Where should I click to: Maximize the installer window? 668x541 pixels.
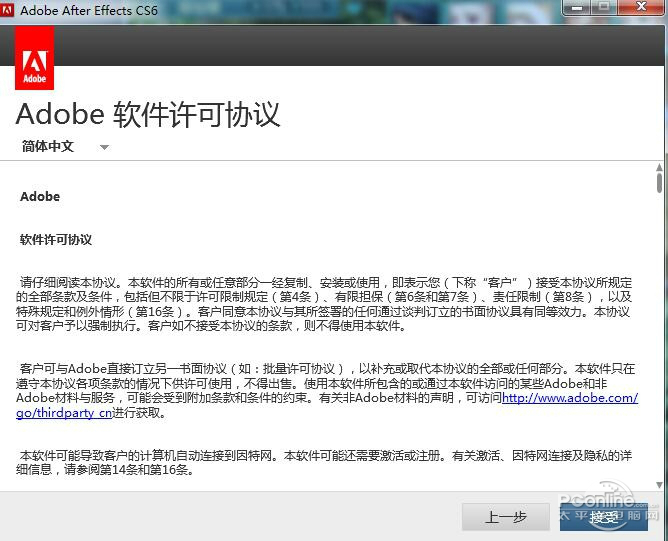coord(604,7)
